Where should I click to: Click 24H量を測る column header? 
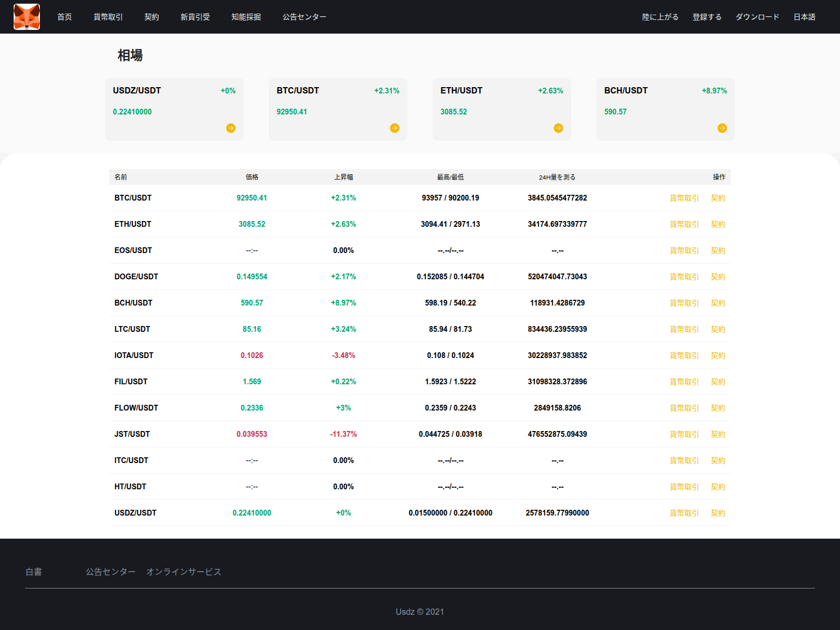coord(557,177)
